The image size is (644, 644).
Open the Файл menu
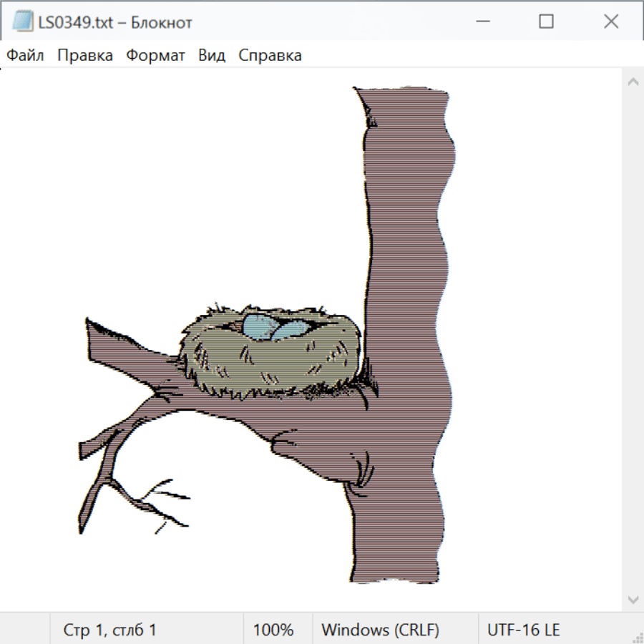pos(25,55)
